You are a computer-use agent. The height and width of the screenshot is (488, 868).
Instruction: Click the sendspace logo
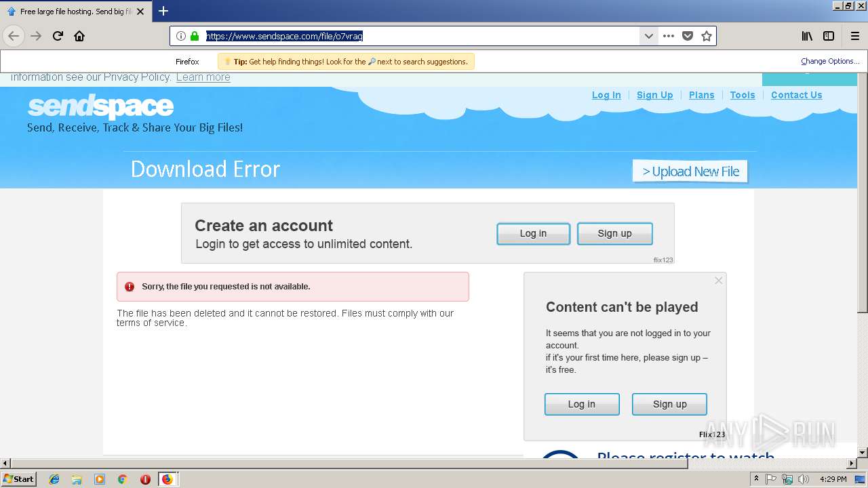tap(100, 106)
